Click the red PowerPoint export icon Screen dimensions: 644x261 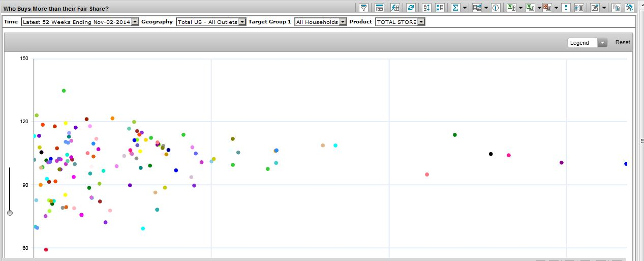coord(547,8)
